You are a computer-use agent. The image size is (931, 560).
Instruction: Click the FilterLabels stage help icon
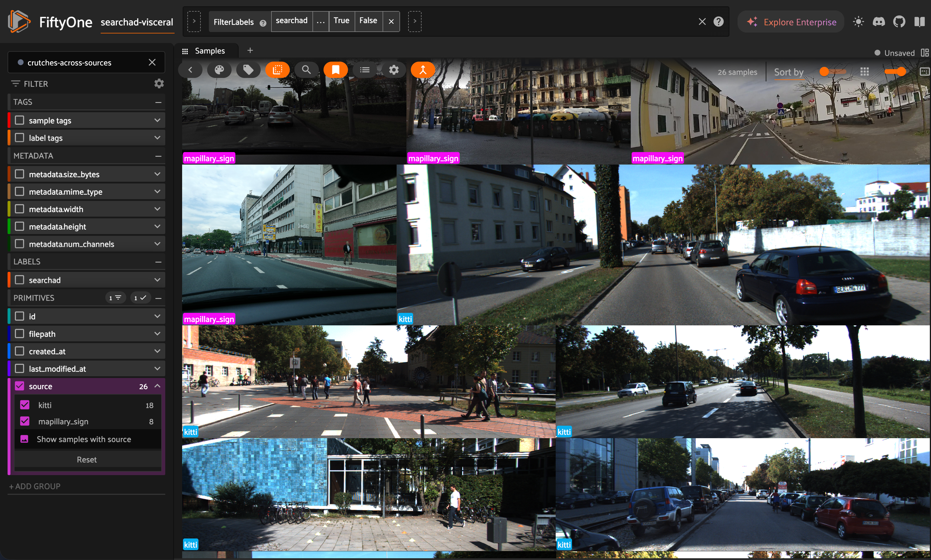[x=263, y=23]
